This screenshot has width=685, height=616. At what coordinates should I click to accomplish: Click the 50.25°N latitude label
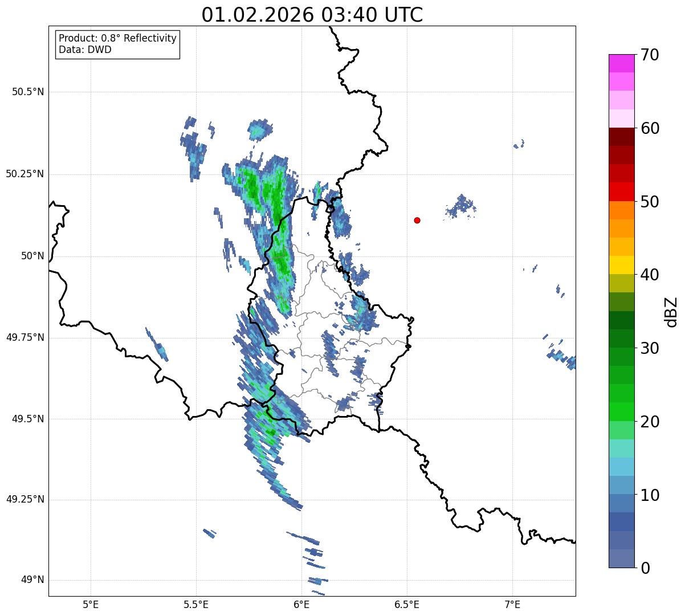click(25, 174)
